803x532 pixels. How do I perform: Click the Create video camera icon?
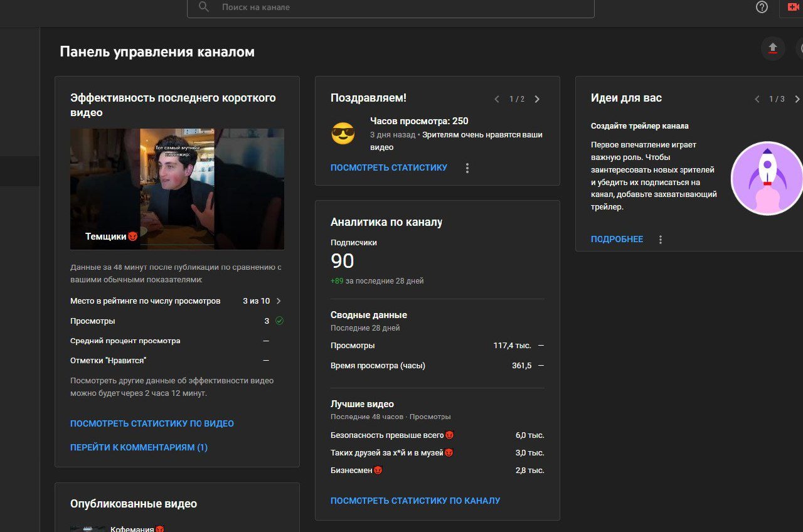tap(794, 7)
